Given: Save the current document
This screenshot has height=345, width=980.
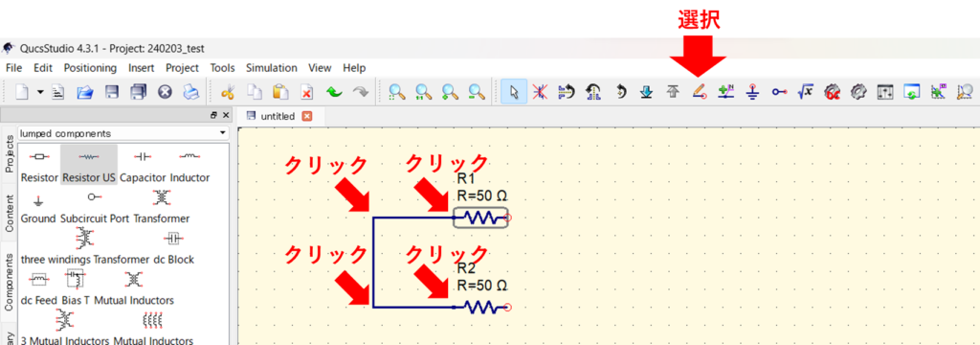Looking at the screenshot, I should (112, 93).
